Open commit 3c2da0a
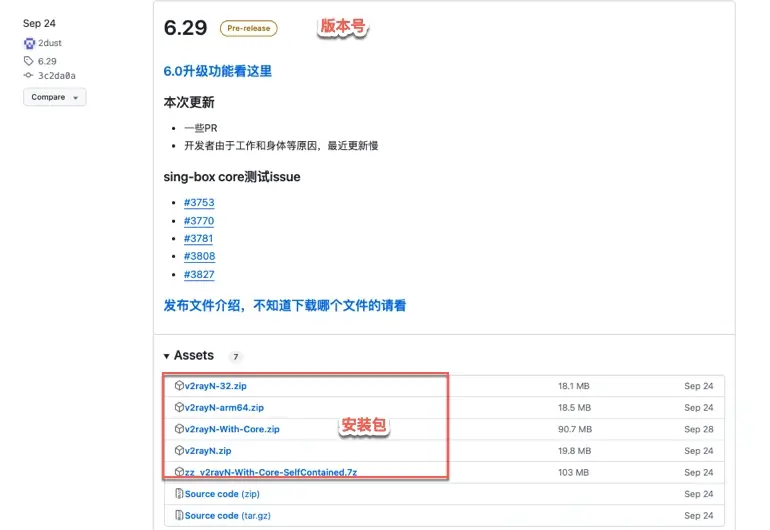770x530 pixels. [x=57, y=76]
